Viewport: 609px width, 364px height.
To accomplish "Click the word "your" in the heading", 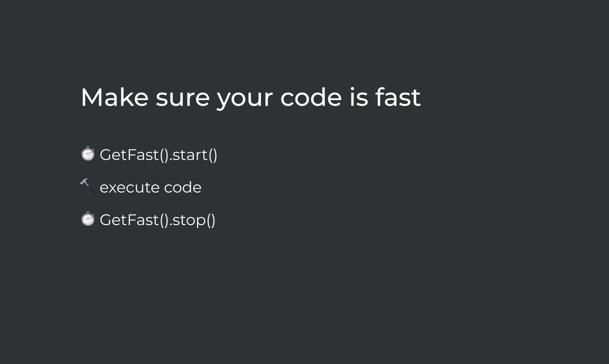I will (x=245, y=101).
